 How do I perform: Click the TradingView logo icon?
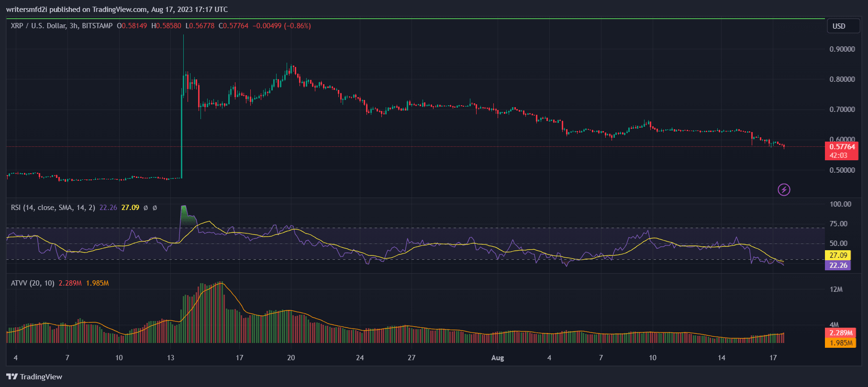tap(12, 376)
